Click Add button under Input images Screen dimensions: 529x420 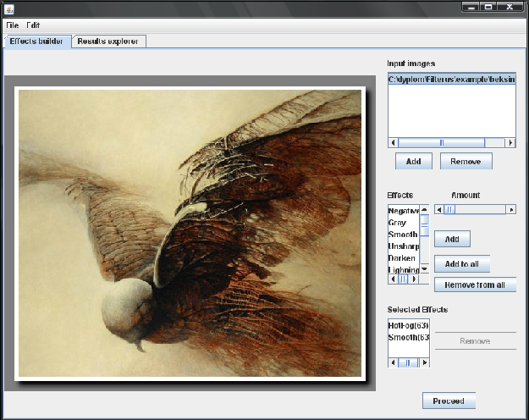point(414,162)
